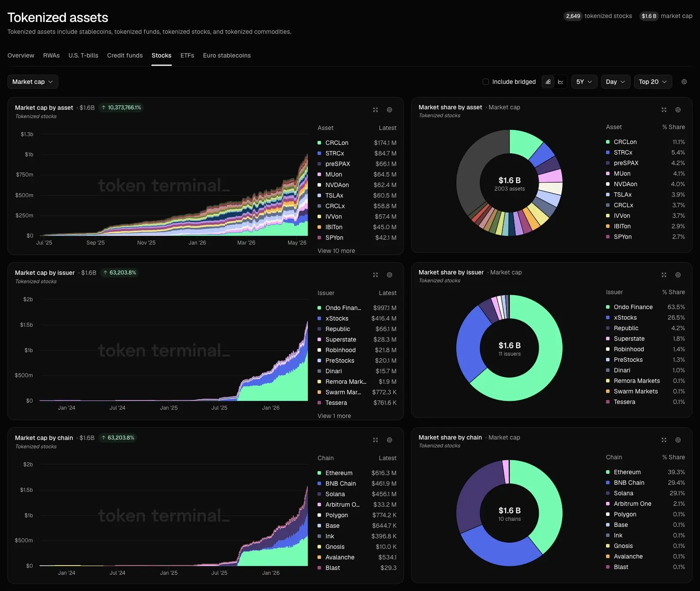
Task: Switch to line chart view icon
Action: 561,82
